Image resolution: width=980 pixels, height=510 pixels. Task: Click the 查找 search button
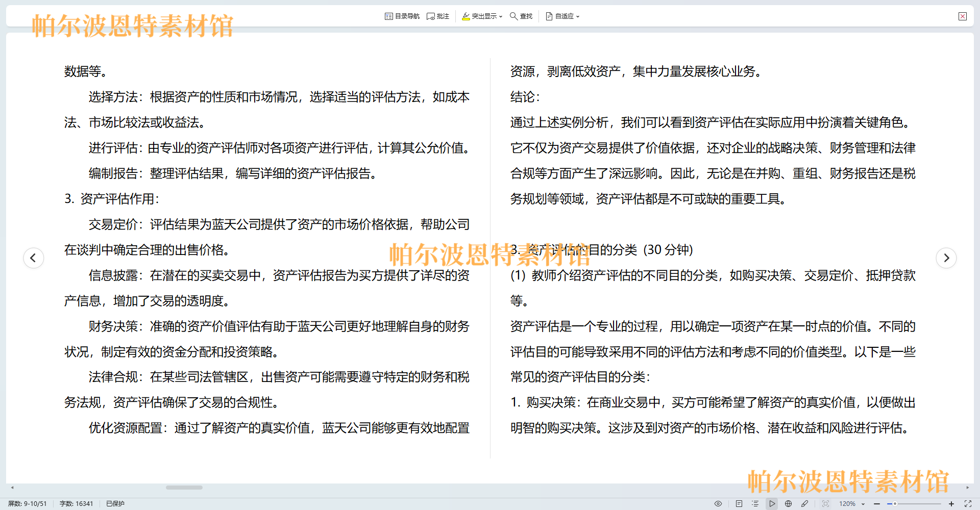tap(521, 16)
